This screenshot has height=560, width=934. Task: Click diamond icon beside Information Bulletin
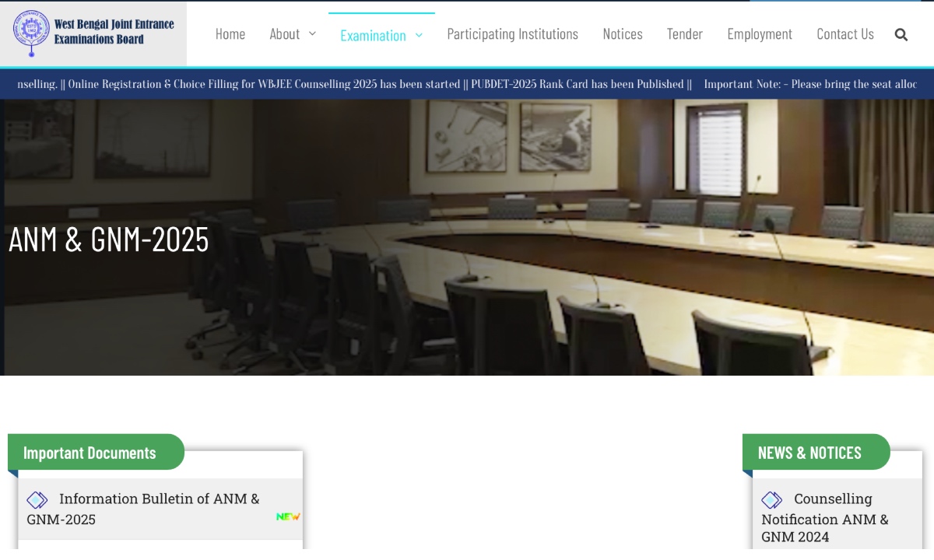[x=37, y=500]
